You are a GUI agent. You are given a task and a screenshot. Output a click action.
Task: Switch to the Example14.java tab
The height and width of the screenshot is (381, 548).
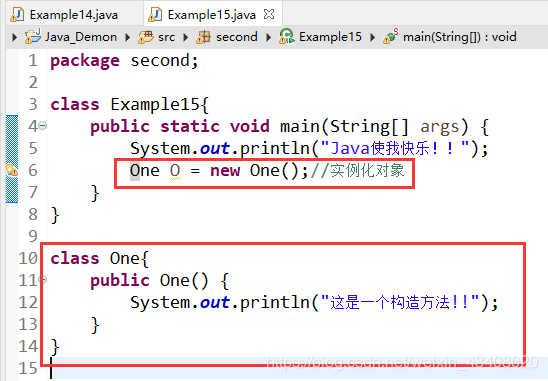click(x=74, y=15)
